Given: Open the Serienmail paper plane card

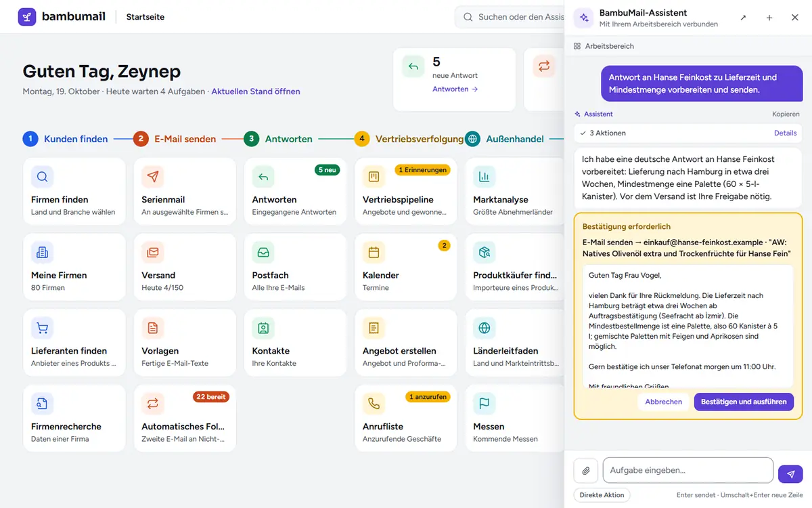Looking at the screenshot, I should click(185, 192).
